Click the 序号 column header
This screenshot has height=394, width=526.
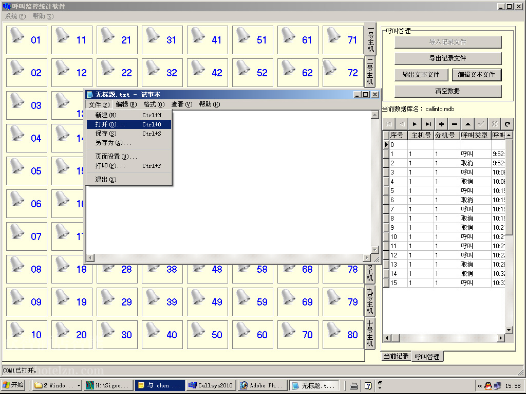[398, 135]
